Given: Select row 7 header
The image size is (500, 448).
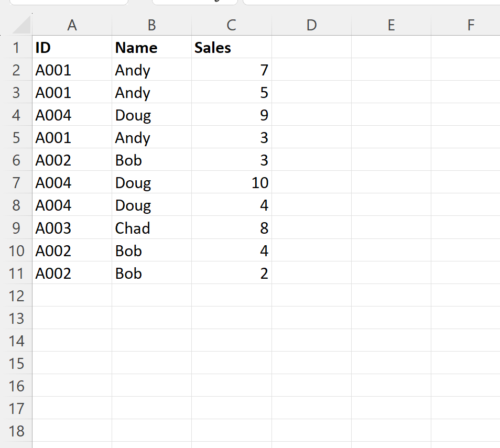Looking at the screenshot, I should [x=16, y=182].
